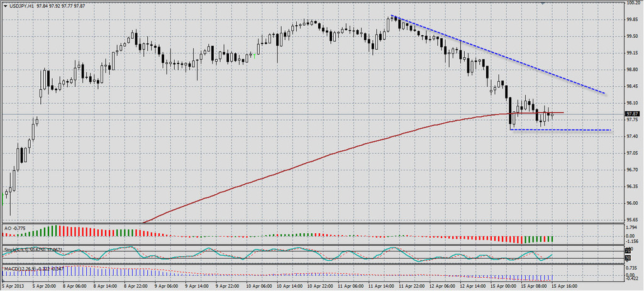Click the 100.20 value on price scale
The height and width of the screenshot is (291, 644).
click(x=632, y=3)
